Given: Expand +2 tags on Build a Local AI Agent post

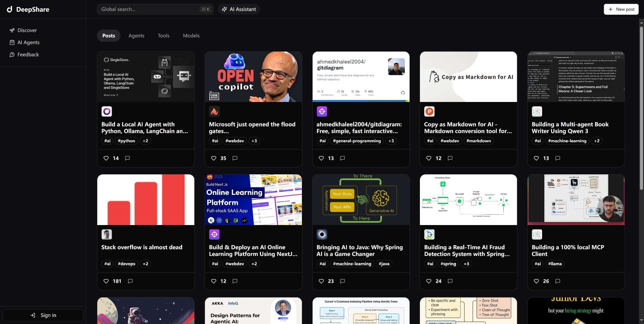Looking at the screenshot, I should [x=145, y=141].
